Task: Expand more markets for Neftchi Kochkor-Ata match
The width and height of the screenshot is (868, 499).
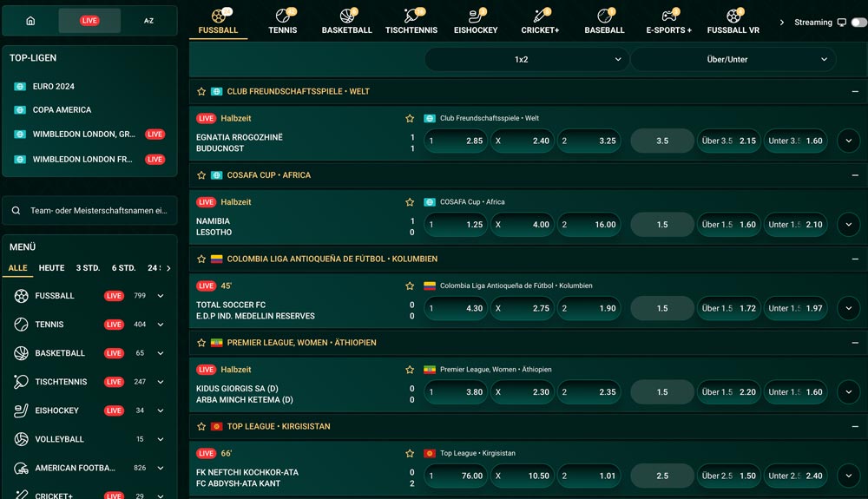Action: pos(849,476)
